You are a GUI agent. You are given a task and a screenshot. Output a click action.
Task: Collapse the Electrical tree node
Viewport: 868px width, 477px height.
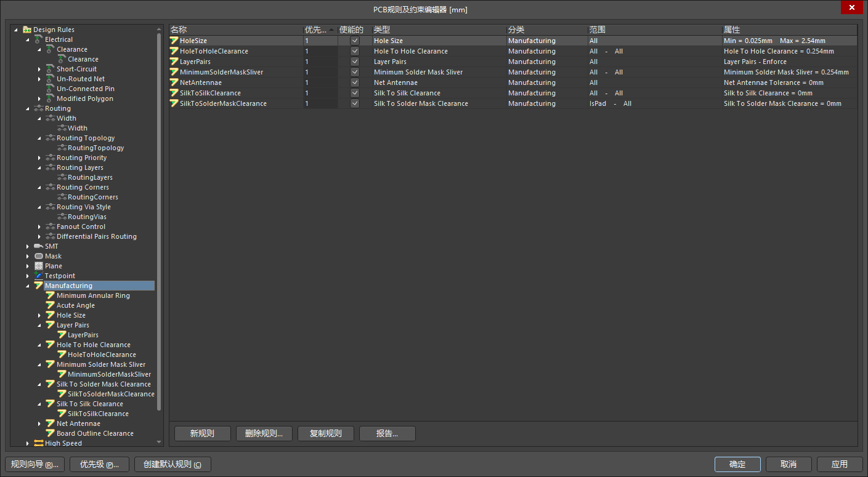(x=28, y=39)
